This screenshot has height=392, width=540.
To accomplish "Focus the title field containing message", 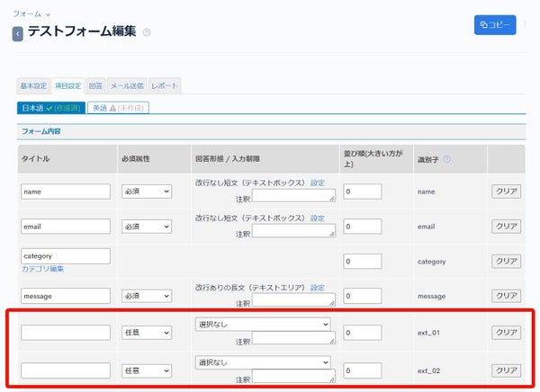I will tap(66, 296).
